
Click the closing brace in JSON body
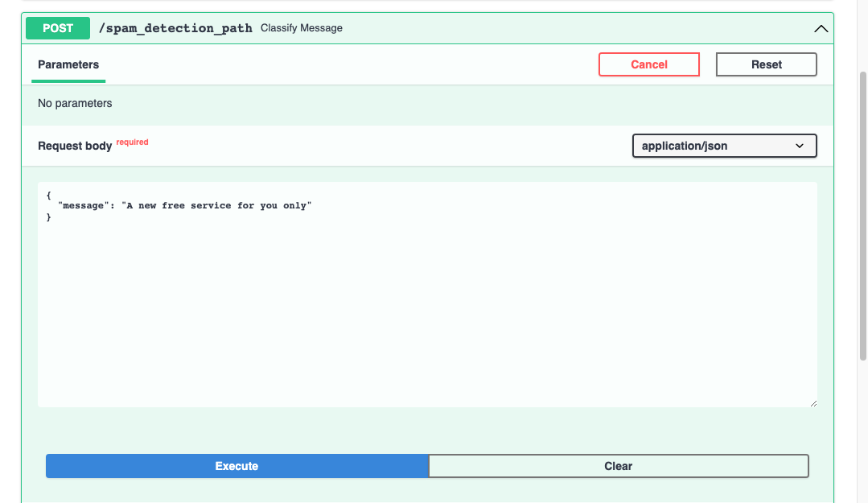click(49, 217)
